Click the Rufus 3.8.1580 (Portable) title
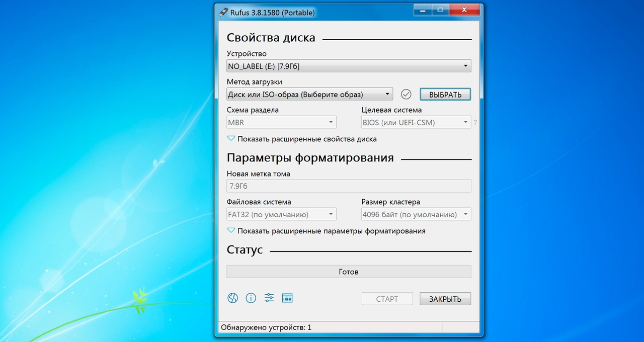 pos(273,13)
